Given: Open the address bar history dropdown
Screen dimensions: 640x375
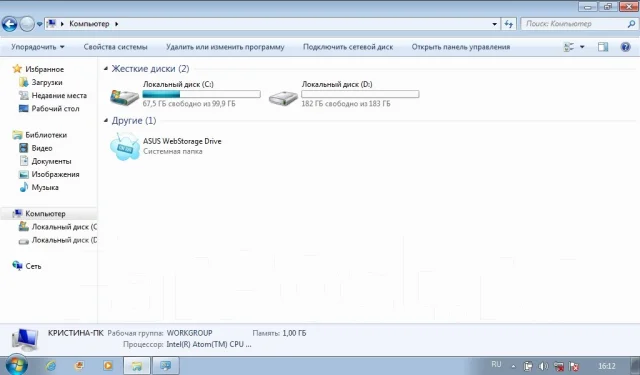Looking at the screenshot, I should tap(494, 24).
